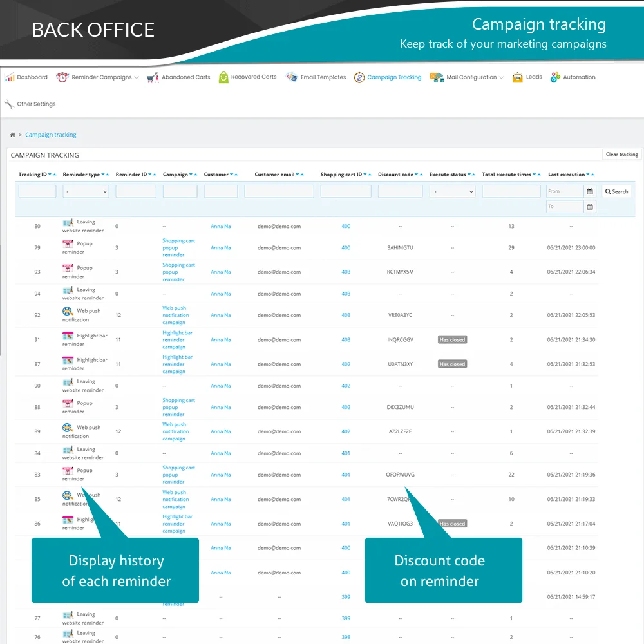This screenshot has width=644, height=644.
Task: Click the Reminder Campaigns alarm clock icon
Action: click(62, 77)
